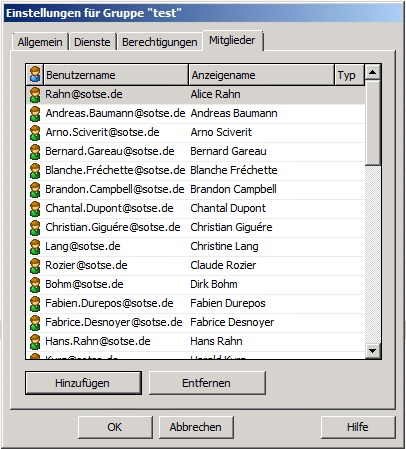Viewport: 406px width, 449px height.
Task: Click display name Hans Rahn
Action: [217, 341]
